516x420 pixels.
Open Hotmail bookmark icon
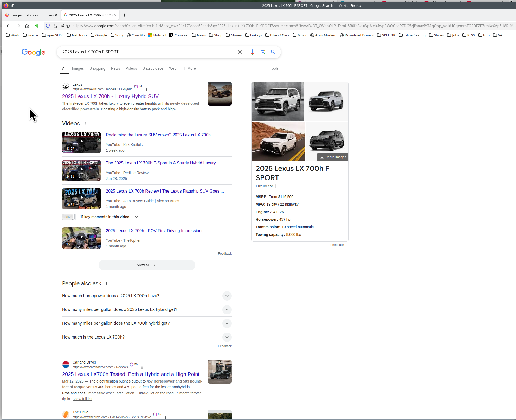coord(150,35)
